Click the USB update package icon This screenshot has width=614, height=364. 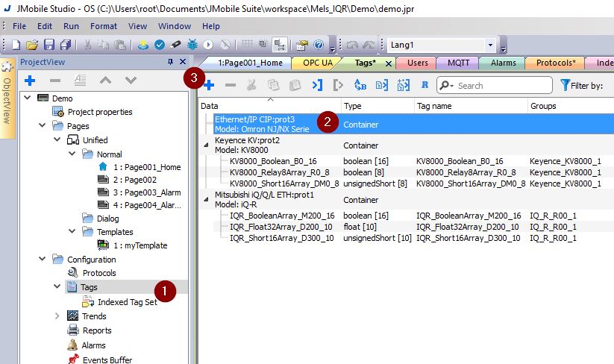[176, 45]
